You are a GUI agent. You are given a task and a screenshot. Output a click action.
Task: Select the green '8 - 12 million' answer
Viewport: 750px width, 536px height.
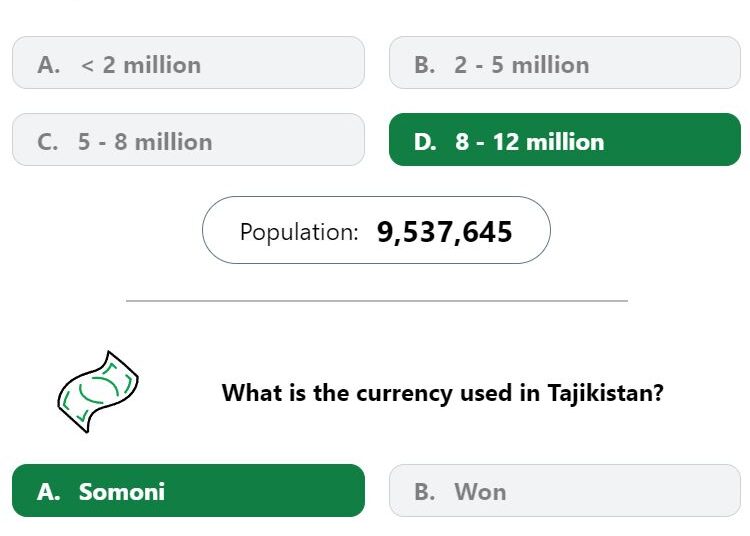(565, 140)
